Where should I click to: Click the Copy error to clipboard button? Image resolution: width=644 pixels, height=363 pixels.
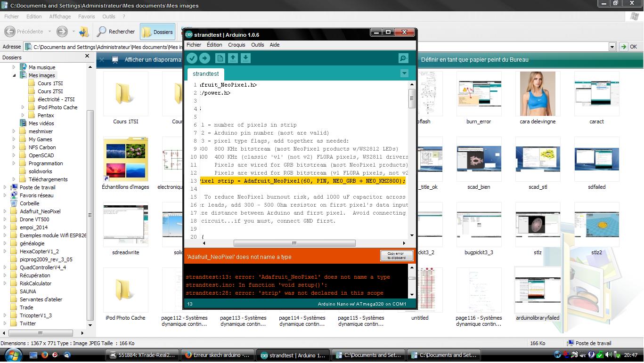(x=397, y=256)
